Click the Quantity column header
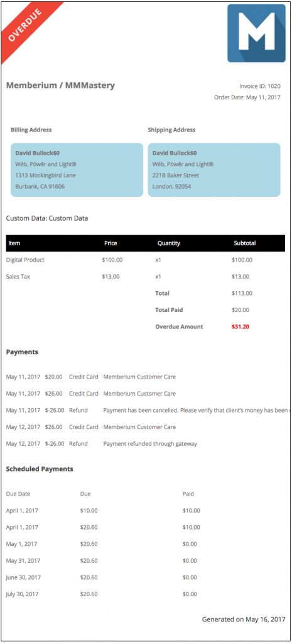 coord(168,243)
